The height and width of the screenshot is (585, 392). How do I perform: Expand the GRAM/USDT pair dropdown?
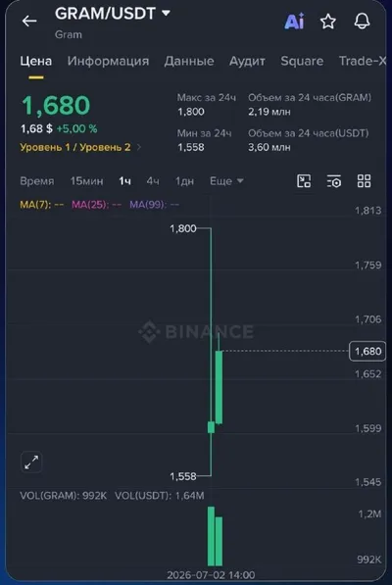167,14
